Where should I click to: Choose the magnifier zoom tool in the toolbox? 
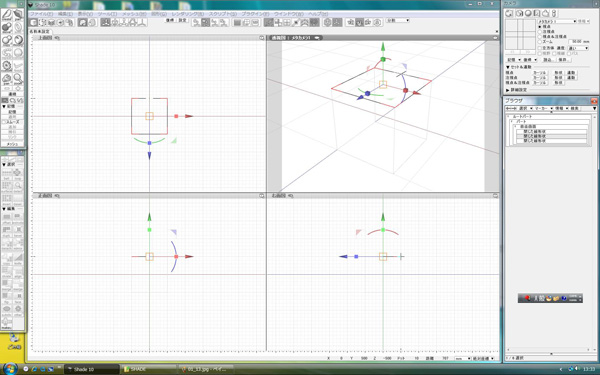[18, 78]
